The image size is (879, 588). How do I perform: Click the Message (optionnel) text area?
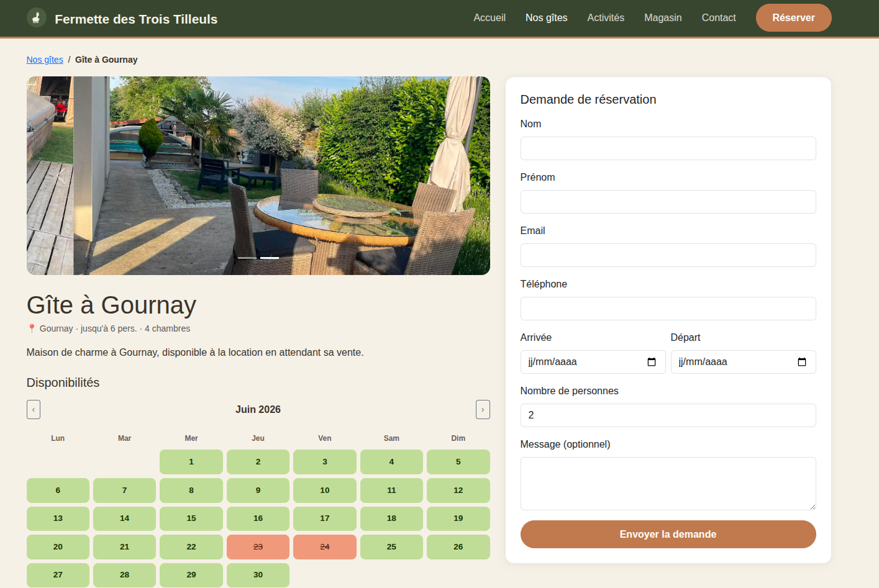[668, 484]
